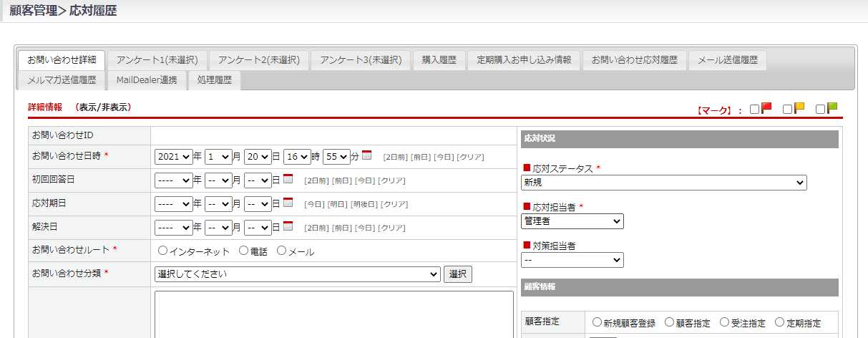The image size is (868, 338).
Task: Switch to the 購入履歴 tab
Action: click(439, 60)
